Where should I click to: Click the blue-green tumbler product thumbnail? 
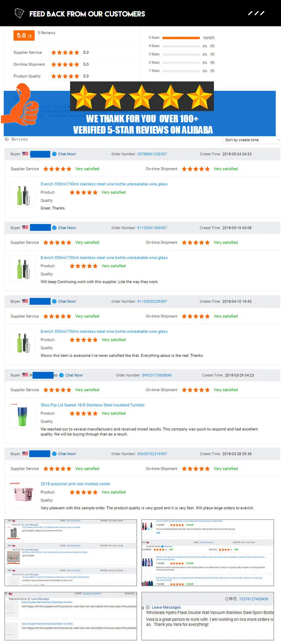point(22,416)
